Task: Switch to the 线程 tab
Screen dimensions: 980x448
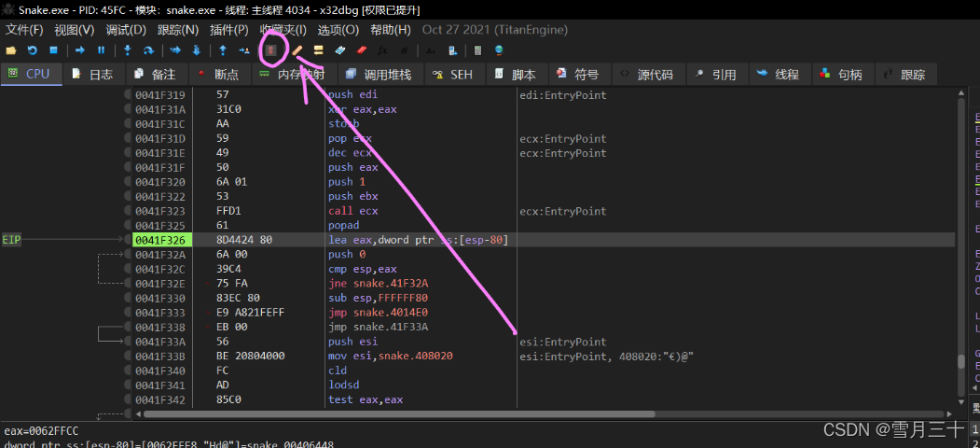Action: 780,75
